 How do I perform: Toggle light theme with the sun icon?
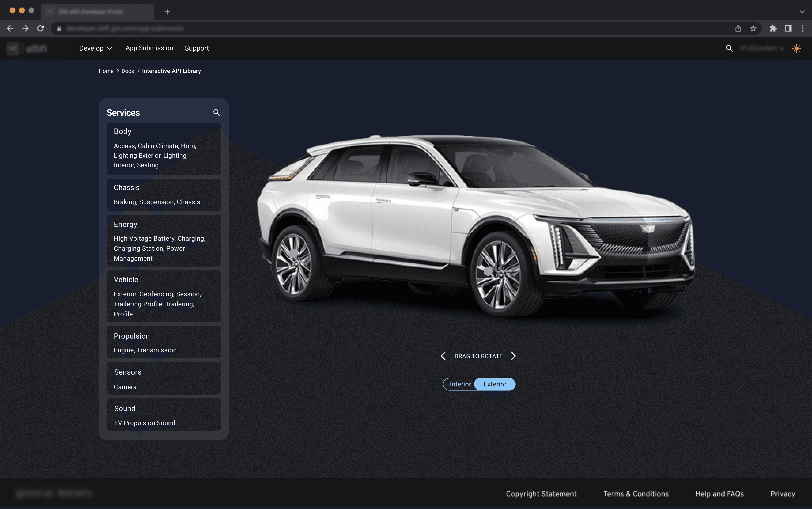point(796,49)
